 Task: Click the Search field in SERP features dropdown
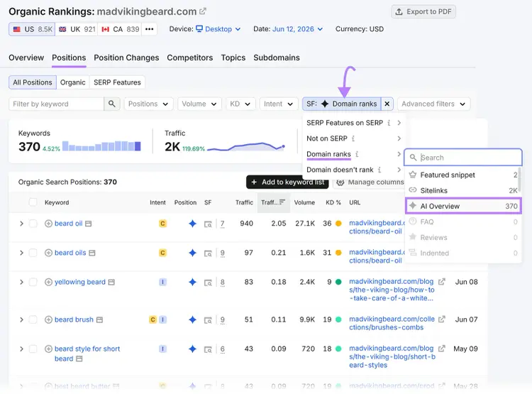pyautogui.click(x=462, y=158)
